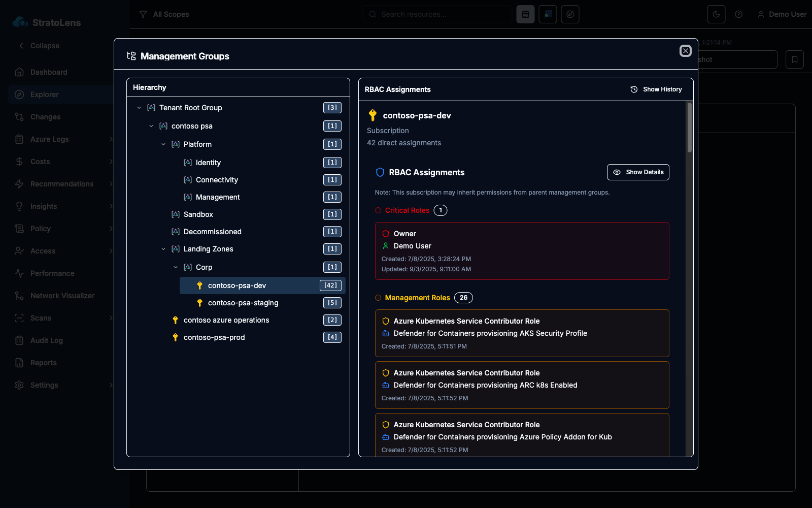The height and width of the screenshot is (508, 812).
Task: Click key icon of contoso-psa-dev row
Action: [200, 285]
